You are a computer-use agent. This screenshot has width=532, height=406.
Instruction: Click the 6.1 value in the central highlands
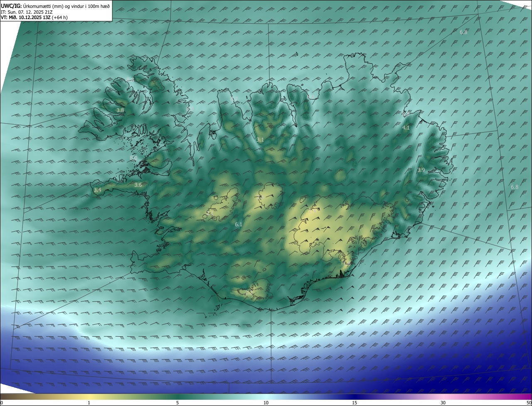tap(239, 225)
